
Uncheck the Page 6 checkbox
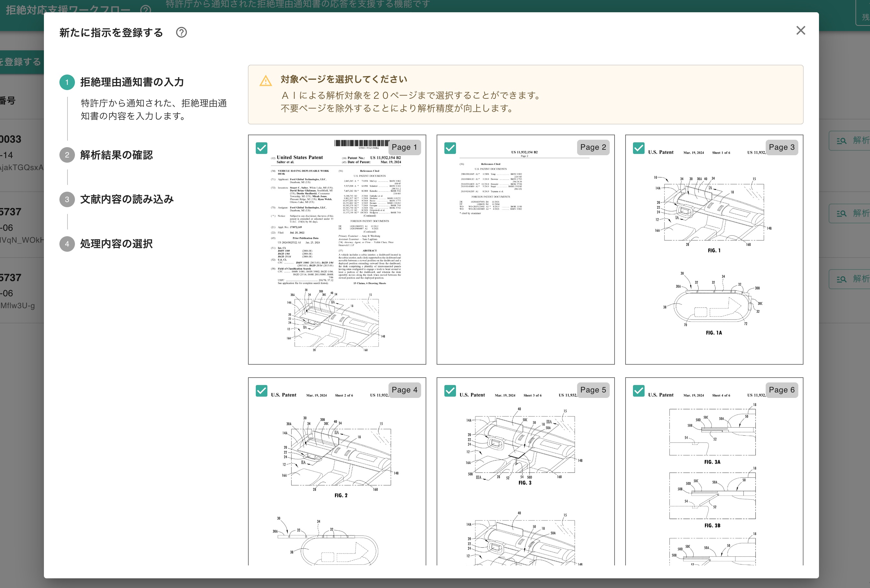[x=639, y=390]
